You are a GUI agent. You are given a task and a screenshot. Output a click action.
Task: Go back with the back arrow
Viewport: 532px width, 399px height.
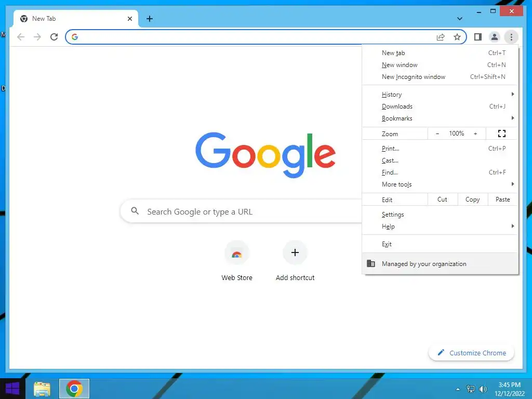click(x=21, y=37)
